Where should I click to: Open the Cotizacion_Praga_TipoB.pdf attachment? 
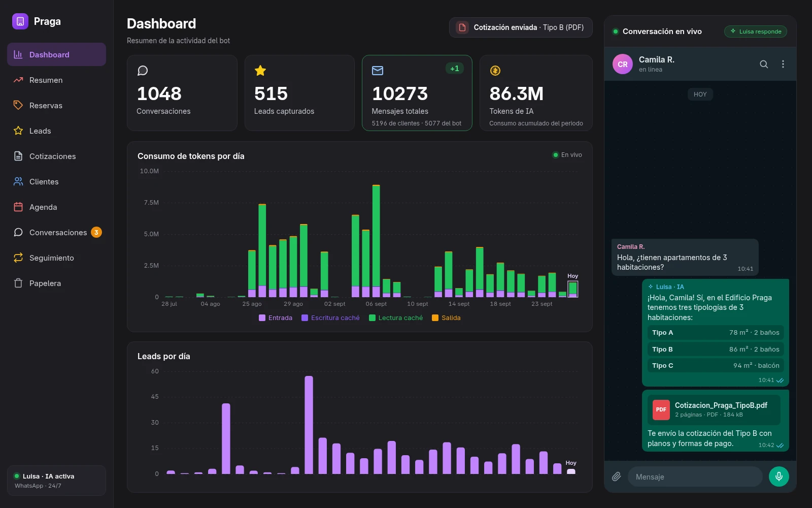click(x=714, y=409)
